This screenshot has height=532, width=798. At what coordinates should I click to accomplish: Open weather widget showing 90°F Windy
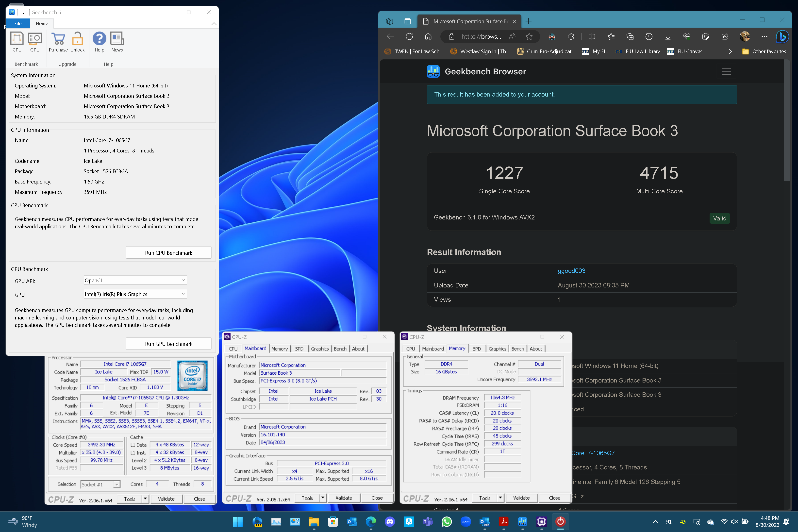pos(22,521)
